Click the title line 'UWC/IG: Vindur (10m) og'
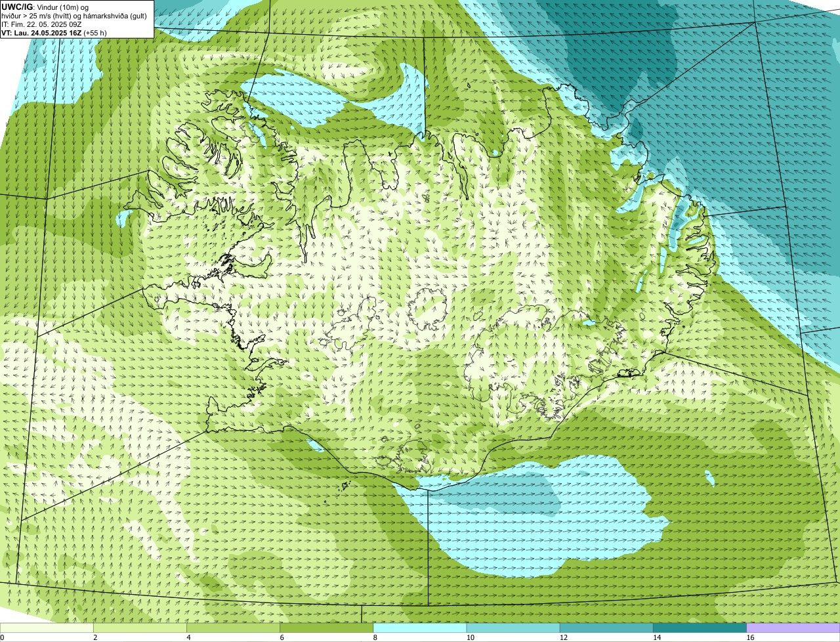Screen dimensions: 840x642 tap(45, 7)
